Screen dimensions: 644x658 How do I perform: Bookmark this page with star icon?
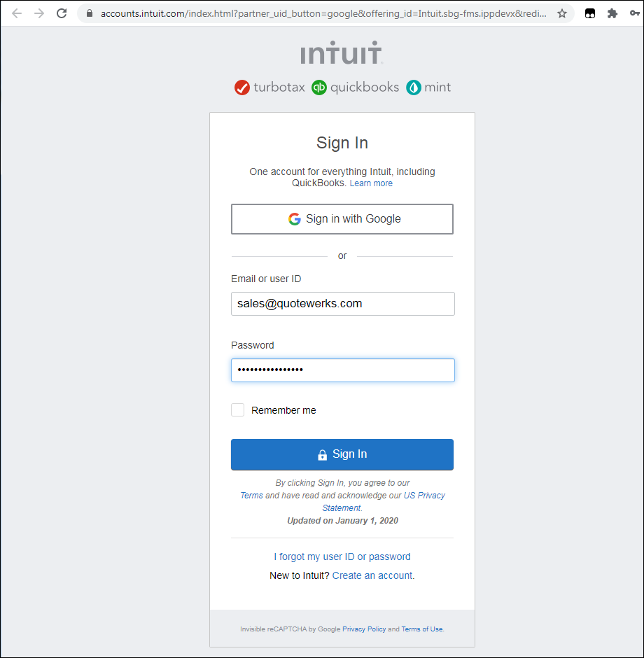click(562, 13)
